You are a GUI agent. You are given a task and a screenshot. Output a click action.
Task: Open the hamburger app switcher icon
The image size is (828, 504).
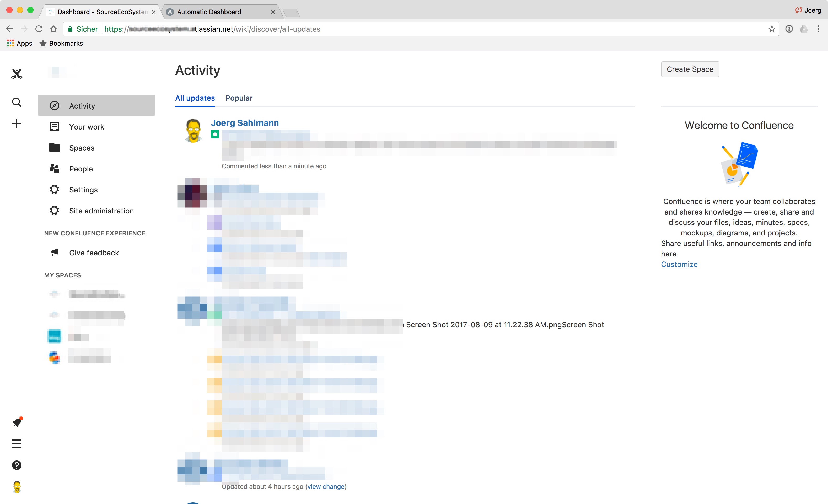coord(17,443)
